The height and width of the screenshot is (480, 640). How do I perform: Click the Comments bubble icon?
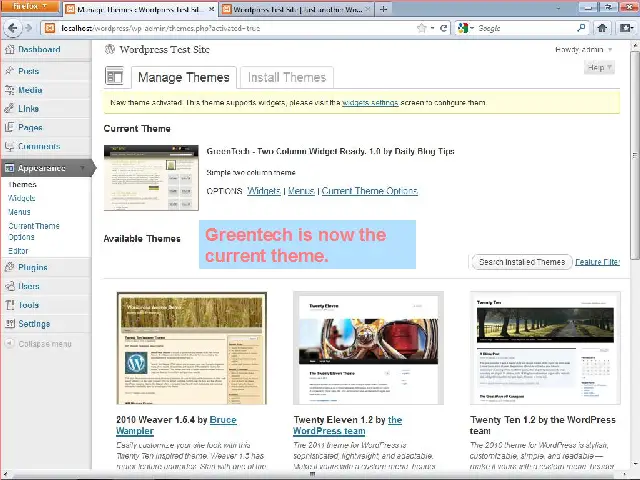click(x=10, y=146)
